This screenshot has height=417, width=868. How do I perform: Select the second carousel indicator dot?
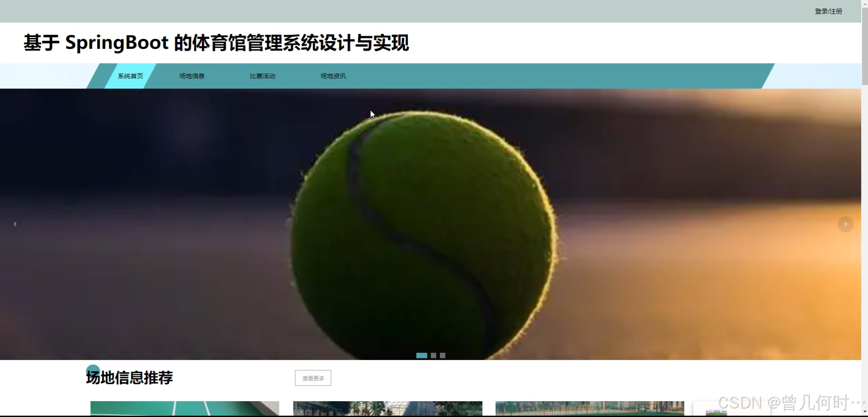434,356
